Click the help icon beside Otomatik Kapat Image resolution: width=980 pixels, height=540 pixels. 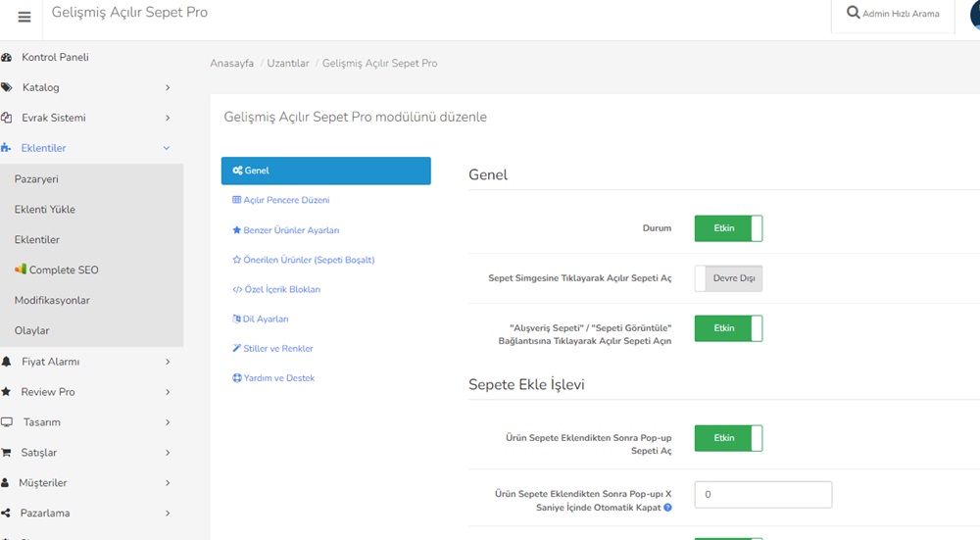(667, 508)
